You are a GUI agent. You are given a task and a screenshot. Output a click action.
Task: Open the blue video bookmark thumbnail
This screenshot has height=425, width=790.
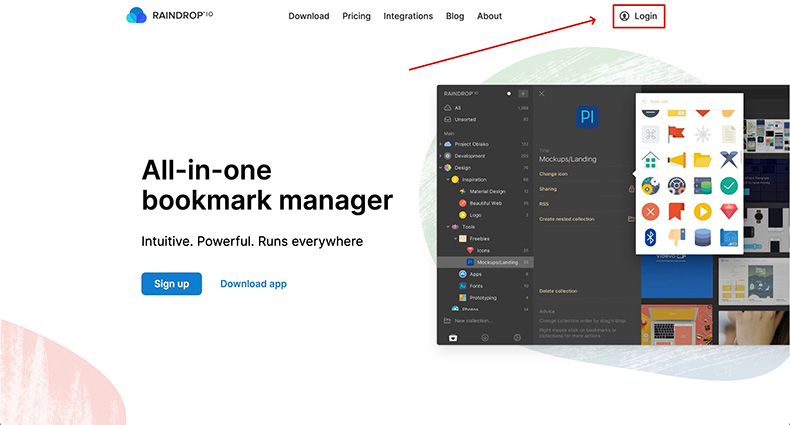click(x=677, y=278)
